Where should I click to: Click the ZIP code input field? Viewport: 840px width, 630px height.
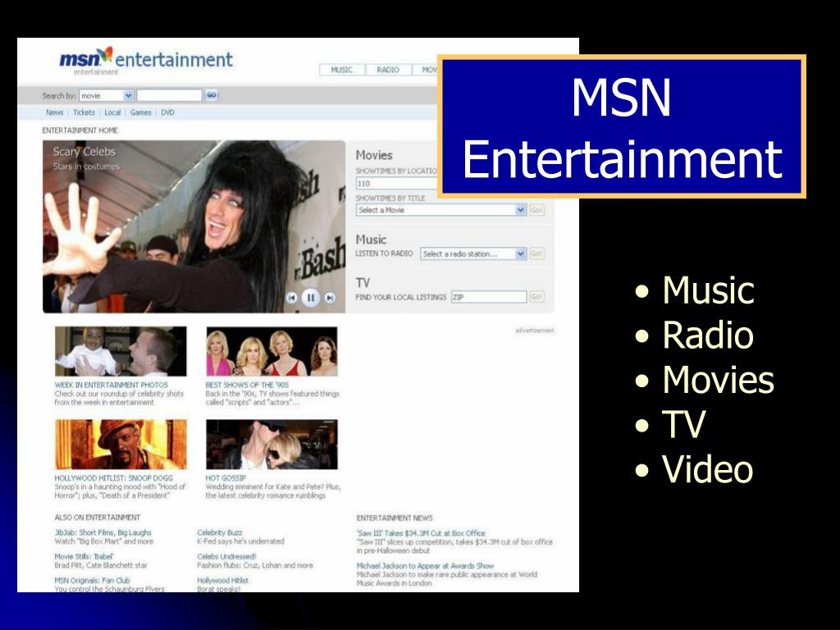coord(489,297)
